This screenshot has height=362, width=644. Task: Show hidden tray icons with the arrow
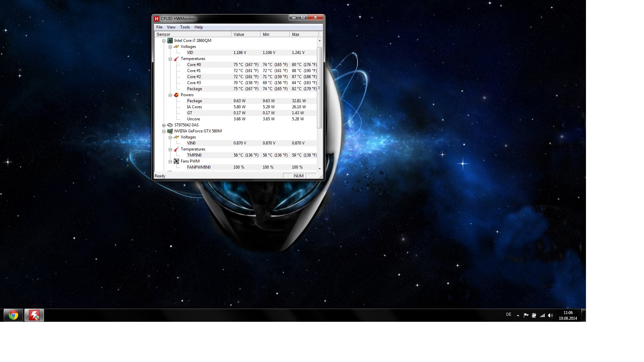[518, 315]
